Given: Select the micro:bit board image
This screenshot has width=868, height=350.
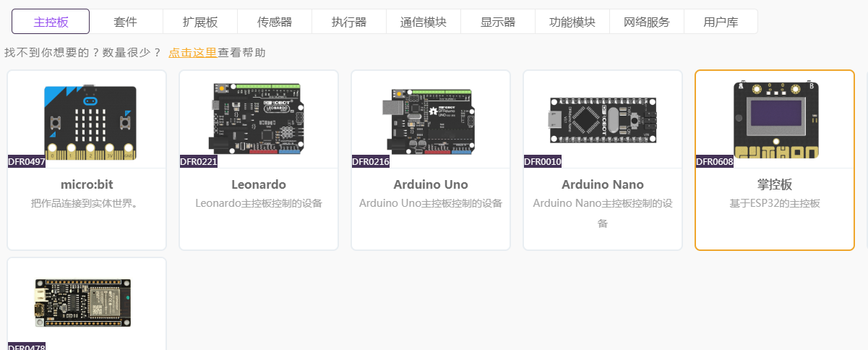Looking at the screenshot, I should [90, 122].
